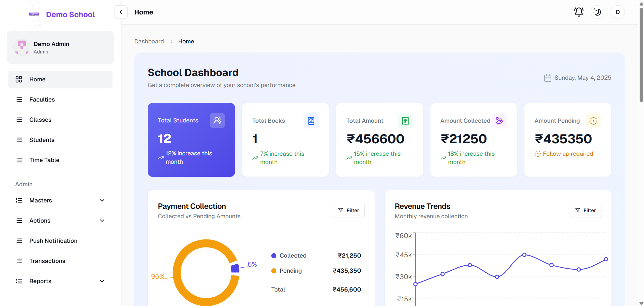The width and height of the screenshot is (644, 306).
Task: Open the Home sidebar item
Action: [60, 79]
